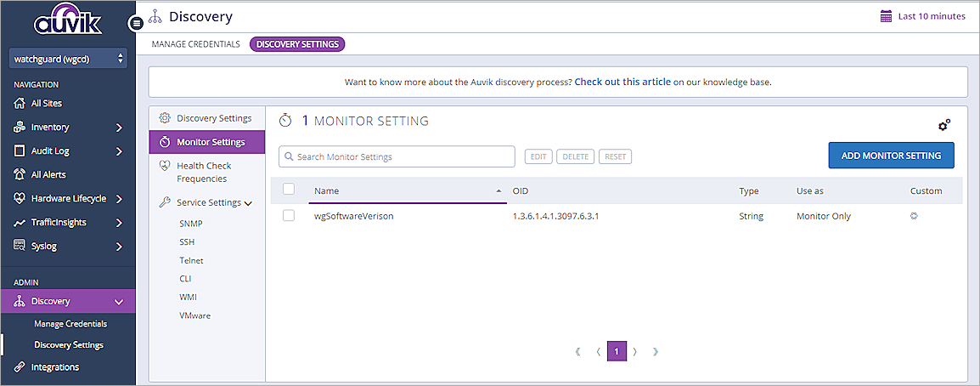This screenshot has height=386, width=980.
Task: Click the calendar icon beside Last 10 minutes
Action: (886, 17)
